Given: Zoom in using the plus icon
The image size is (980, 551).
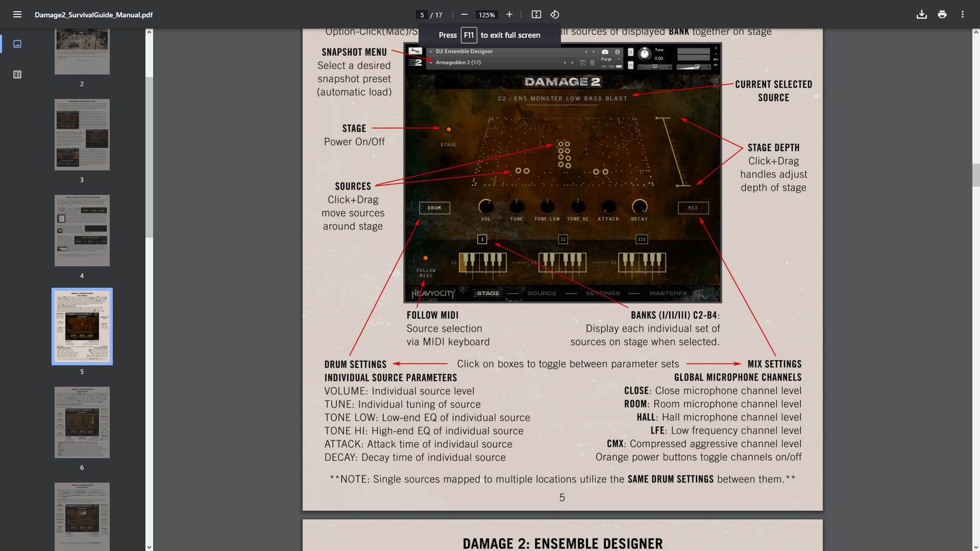Looking at the screenshot, I should pos(509,14).
